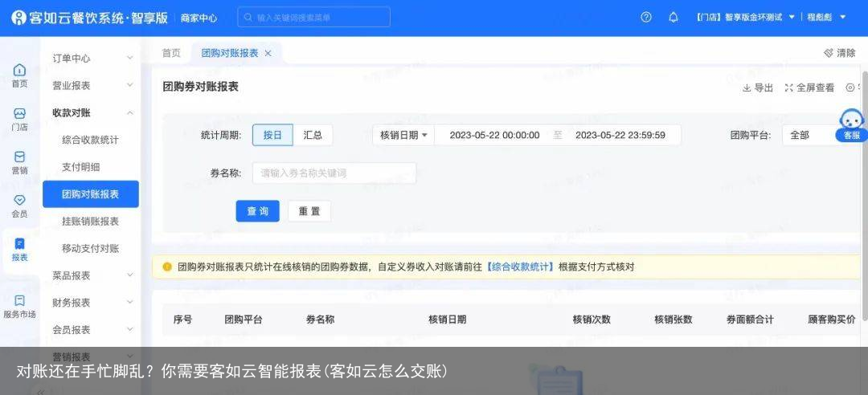Screen dimensions: 868x395
Task: Open the 核销日期 dropdown
Action: click(x=403, y=135)
